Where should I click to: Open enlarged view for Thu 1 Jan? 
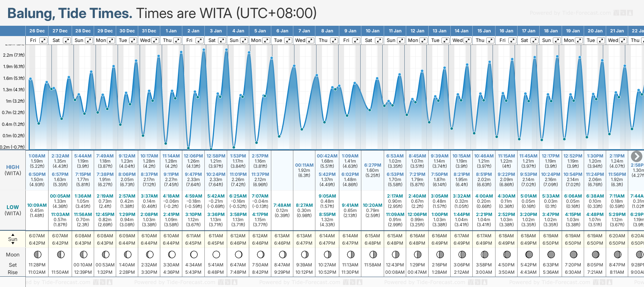[x=177, y=40]
